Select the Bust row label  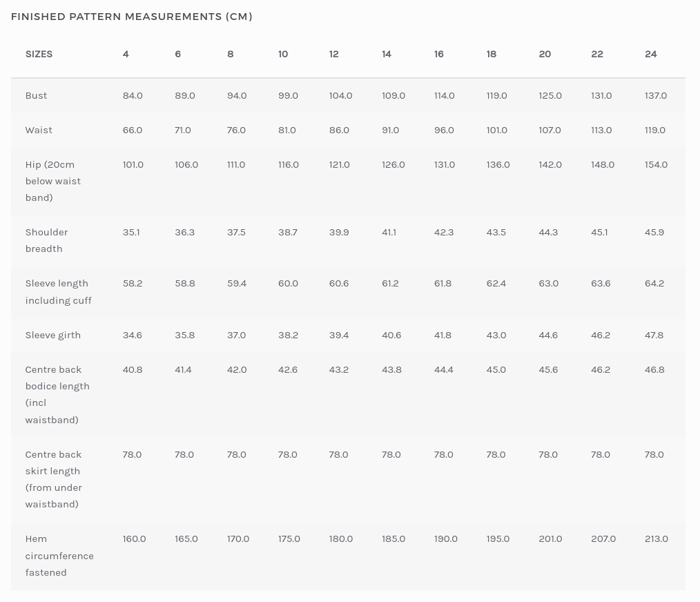pos(36,95)
